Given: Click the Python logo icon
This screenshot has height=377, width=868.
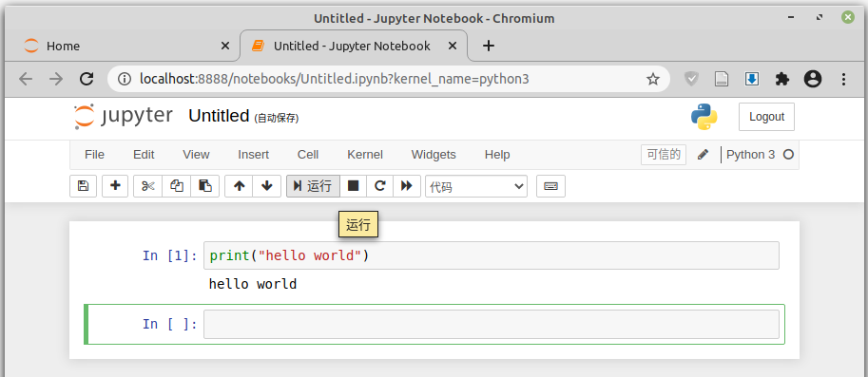Looking at the screenshot, I should pos(704,117).
